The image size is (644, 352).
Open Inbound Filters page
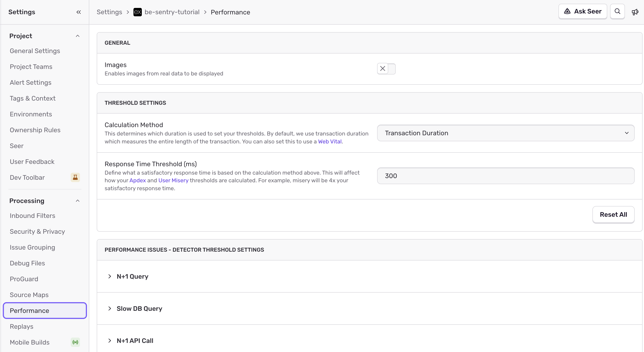[33, 216]
